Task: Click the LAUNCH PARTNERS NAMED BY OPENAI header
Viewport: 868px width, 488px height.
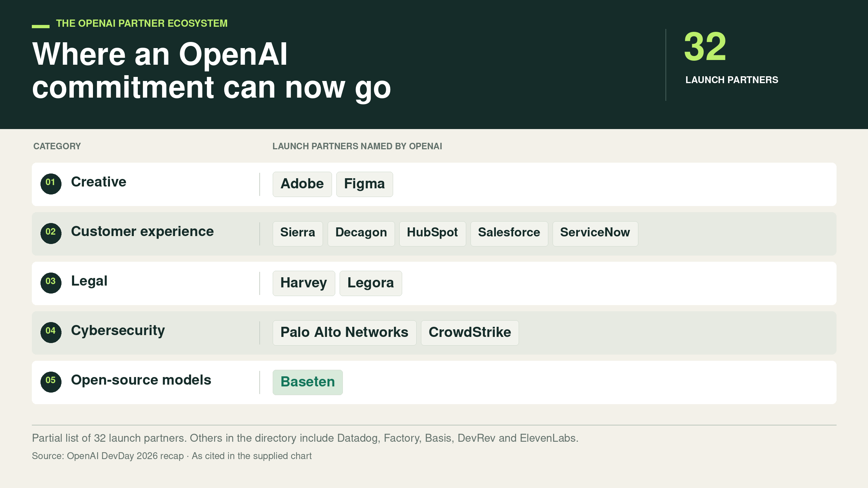Action: (357, 146)
